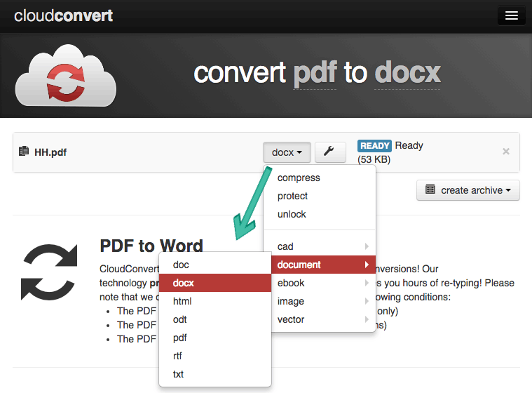532x393 pixels.
Task: Open the create archive dropdown
Action: 468,190
